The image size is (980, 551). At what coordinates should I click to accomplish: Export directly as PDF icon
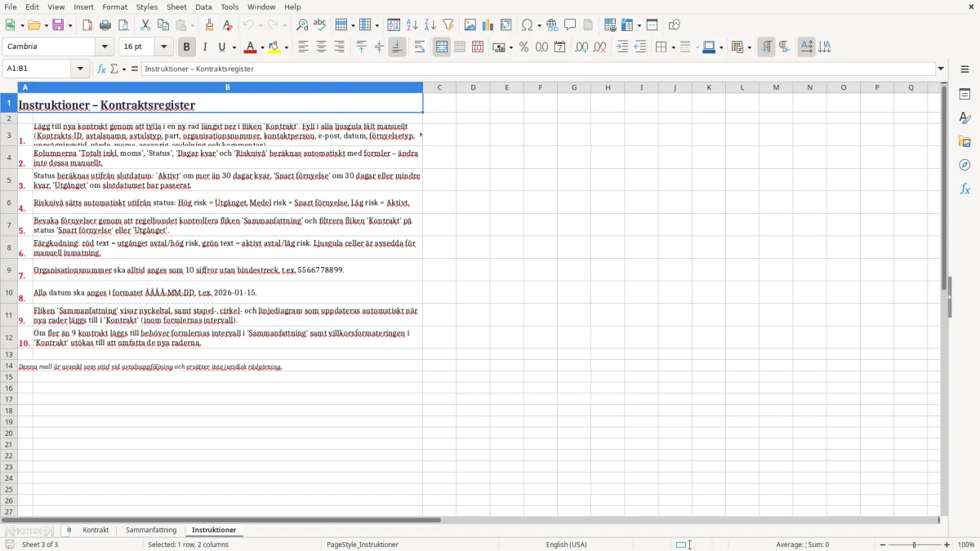click(87, 25)
